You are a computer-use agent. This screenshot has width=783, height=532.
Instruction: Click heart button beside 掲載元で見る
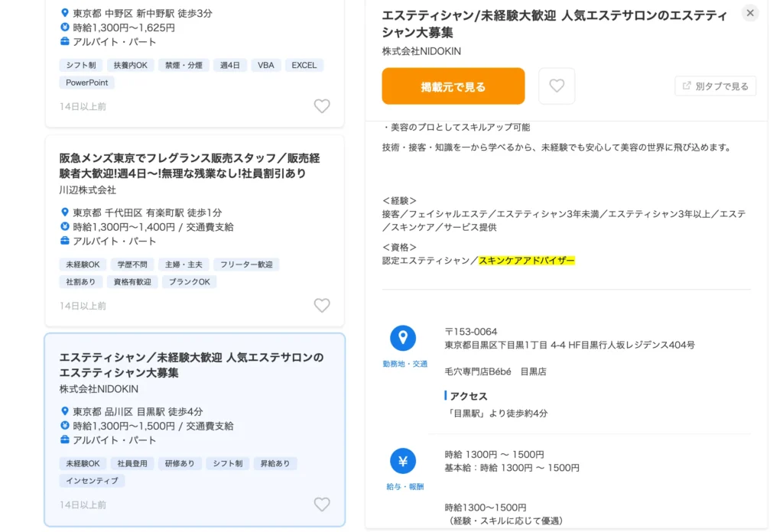[x=557, y=86]
